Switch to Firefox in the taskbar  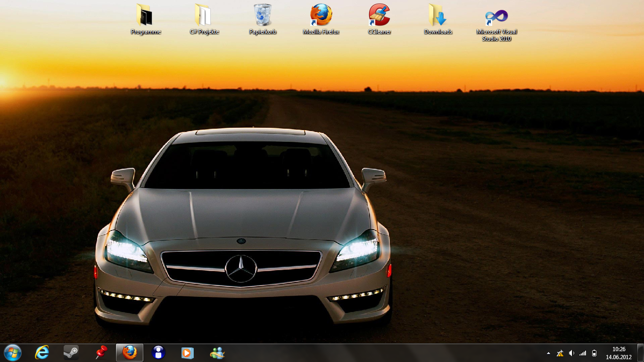coord(130,353)
